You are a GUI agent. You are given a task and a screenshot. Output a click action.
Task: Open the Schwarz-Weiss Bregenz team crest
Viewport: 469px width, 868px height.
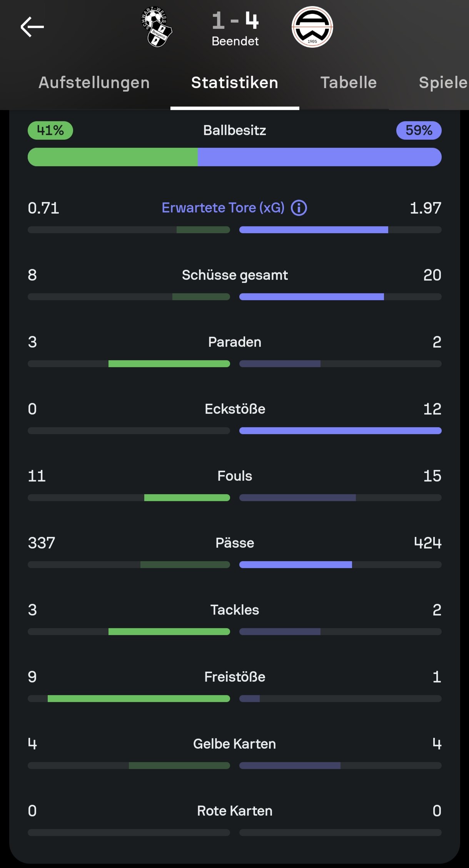(x=157, y=27)
